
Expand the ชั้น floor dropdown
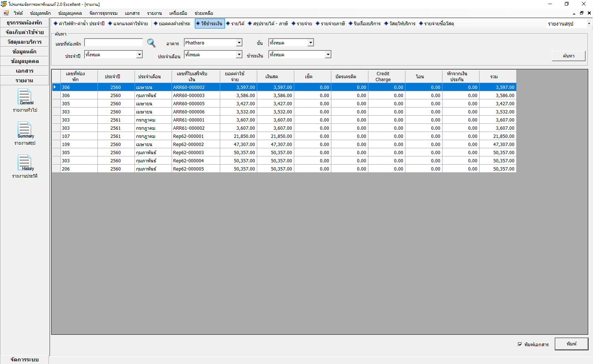coord(311,43)
